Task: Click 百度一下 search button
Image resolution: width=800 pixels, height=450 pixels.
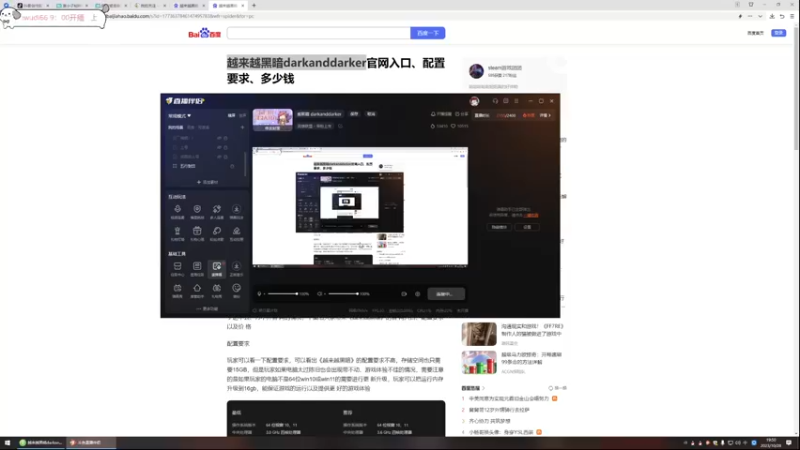Action: point(428,33)
